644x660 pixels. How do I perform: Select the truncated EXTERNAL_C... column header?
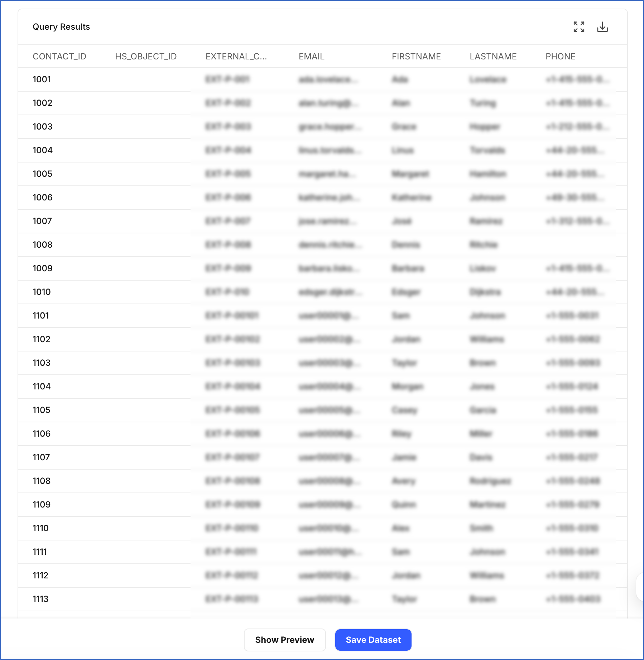[236, 57]
